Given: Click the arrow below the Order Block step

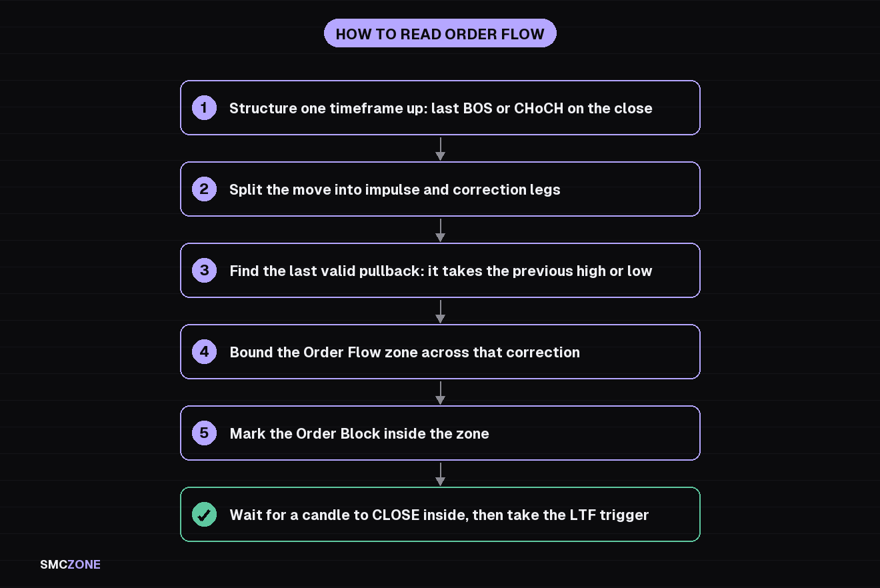Looking at the screenshot, I should [x=440, y=474].
